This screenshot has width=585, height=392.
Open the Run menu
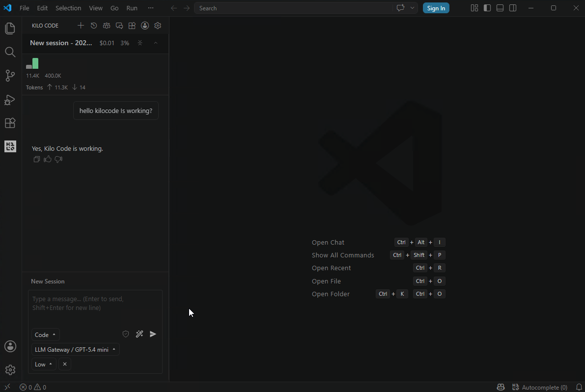click(x=132, y=8)
